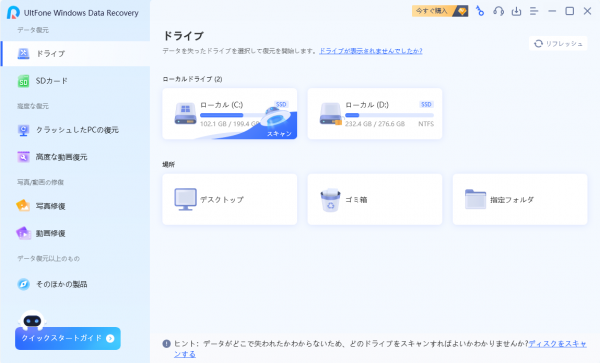
Task: Maximize the UltFone window
Action: [x=570, y=11]
